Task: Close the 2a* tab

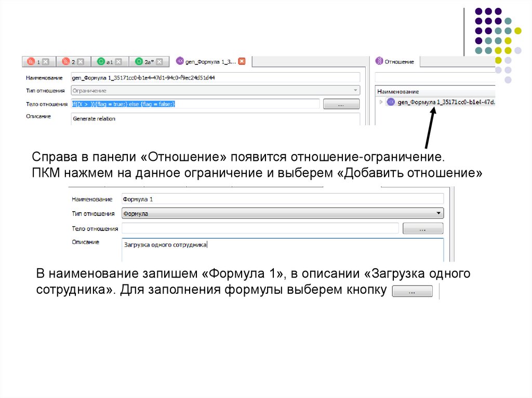Action: coord(159,62)
